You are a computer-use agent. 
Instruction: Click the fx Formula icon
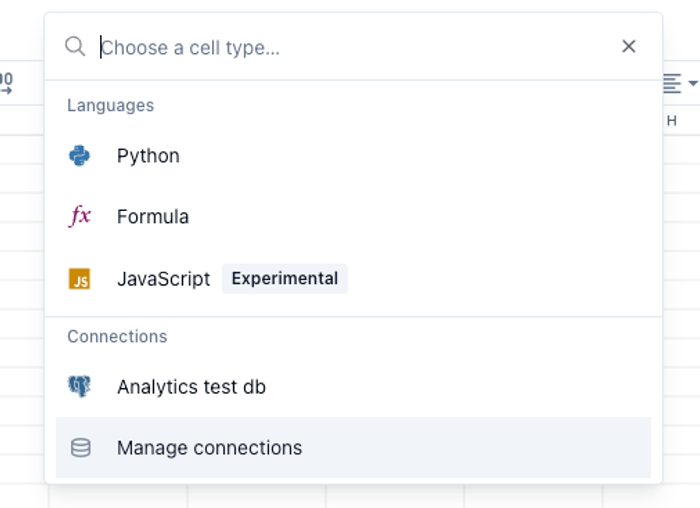pos(80,217)
